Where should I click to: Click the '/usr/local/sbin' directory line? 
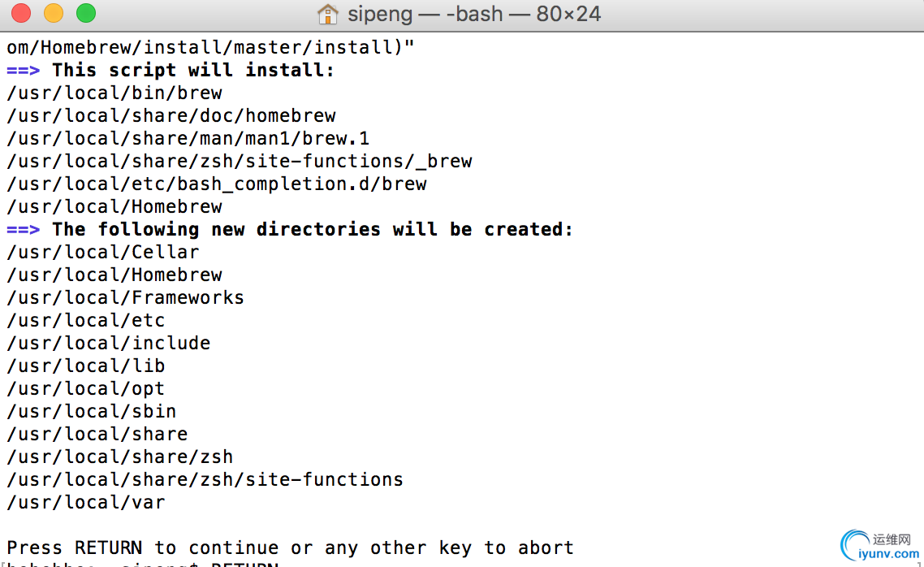click(91, 411)
